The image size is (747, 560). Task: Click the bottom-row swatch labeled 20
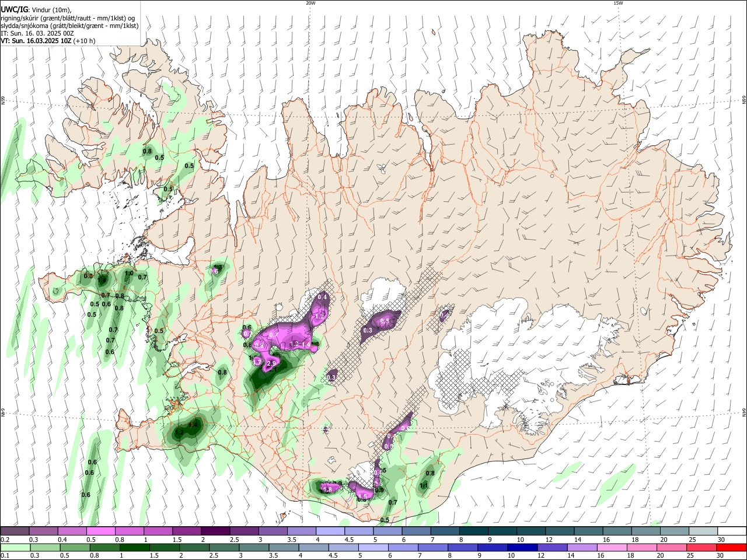(672, 547)
